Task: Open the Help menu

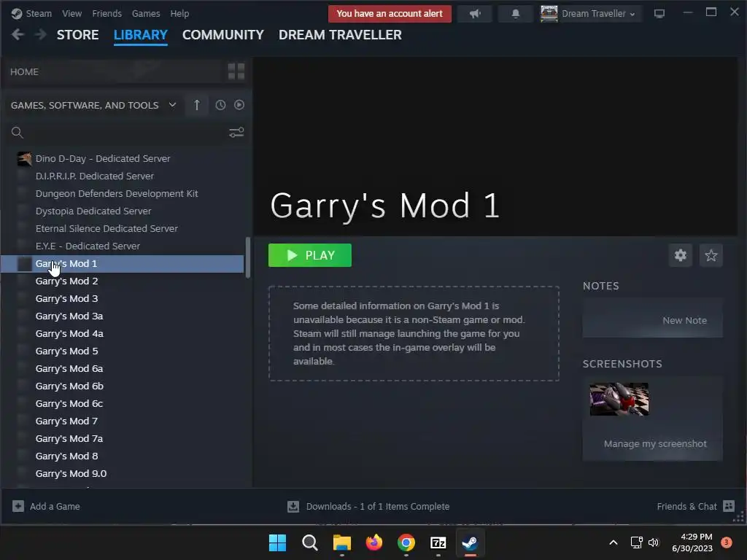Action: pyautogui.click(x=179, y=13)
